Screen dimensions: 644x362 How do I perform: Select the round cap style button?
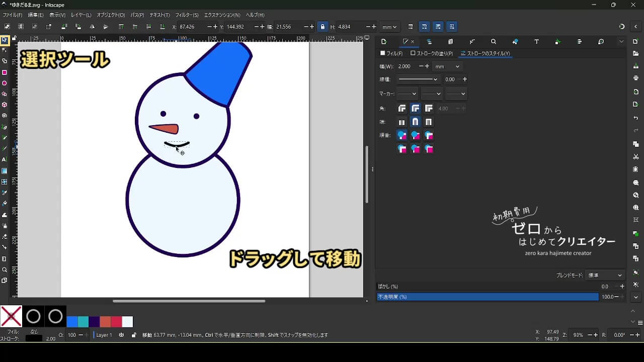(x=415, y=122)
